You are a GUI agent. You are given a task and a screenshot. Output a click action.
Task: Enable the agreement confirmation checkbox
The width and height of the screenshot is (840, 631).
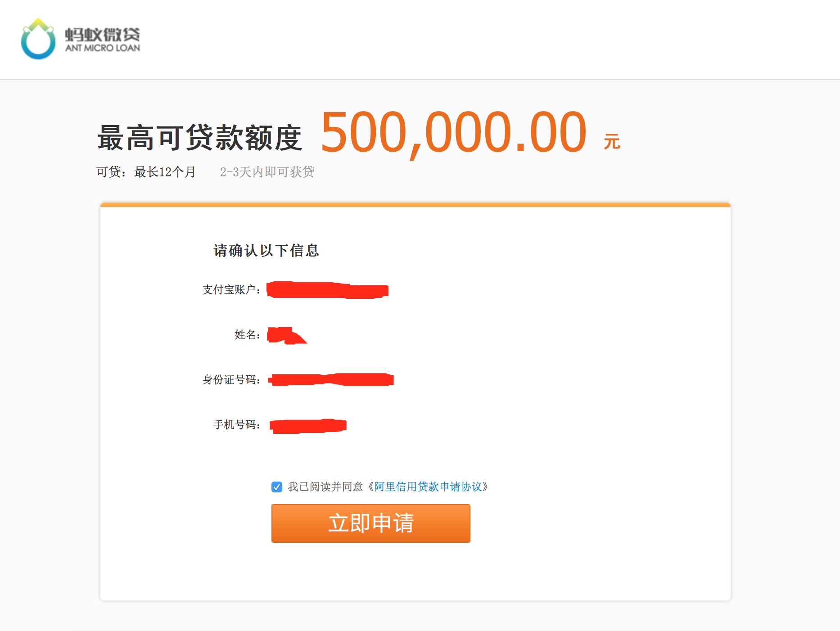pyautogui.click(x=276, y=487)
